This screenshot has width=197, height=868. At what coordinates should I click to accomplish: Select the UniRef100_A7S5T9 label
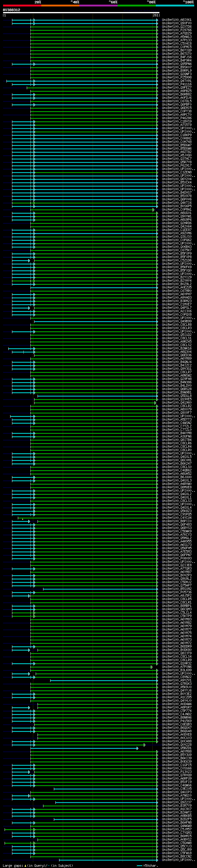(176, 125)
